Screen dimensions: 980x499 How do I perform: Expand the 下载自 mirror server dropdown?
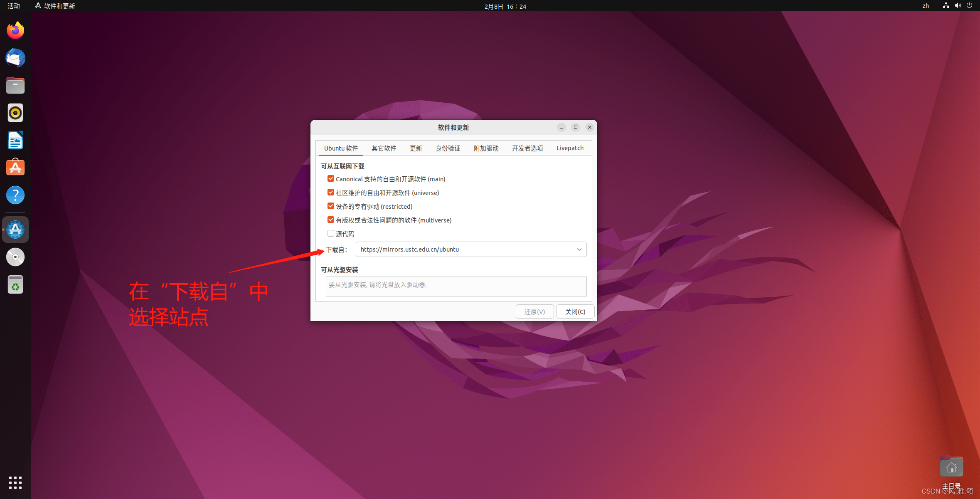579,249
